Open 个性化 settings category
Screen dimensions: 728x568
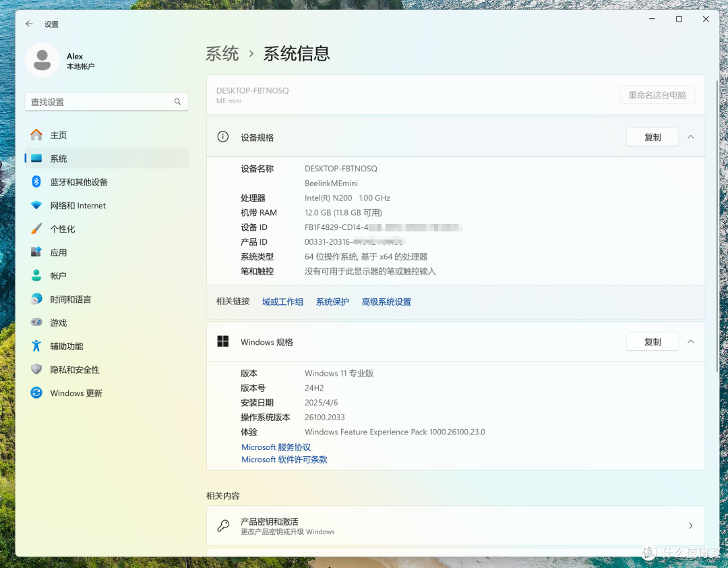107,229
